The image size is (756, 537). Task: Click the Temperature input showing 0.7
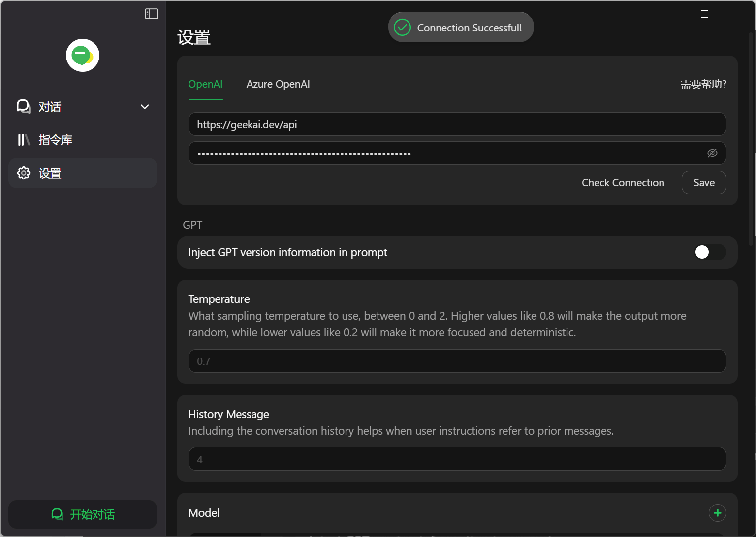457,361
